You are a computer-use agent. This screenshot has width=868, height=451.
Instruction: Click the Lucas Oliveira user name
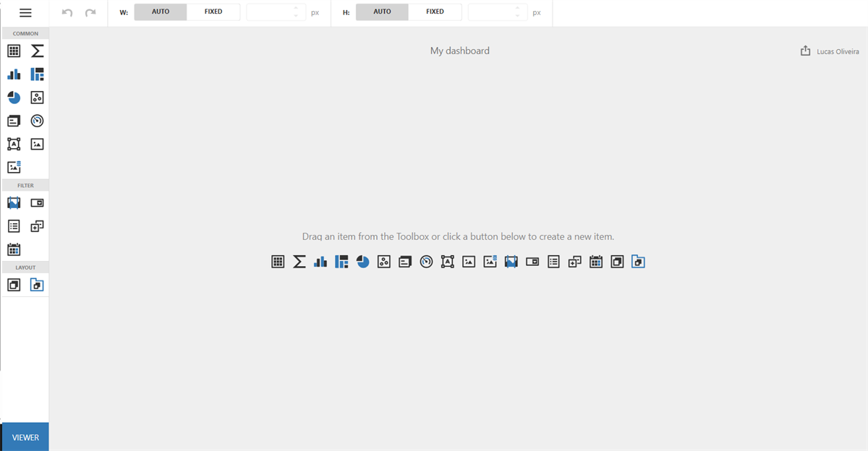point(838,51)
